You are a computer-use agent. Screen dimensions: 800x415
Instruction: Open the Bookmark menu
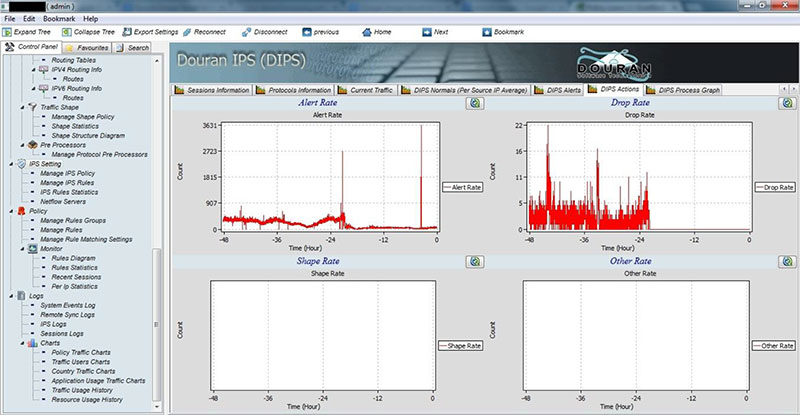(59, 19)
